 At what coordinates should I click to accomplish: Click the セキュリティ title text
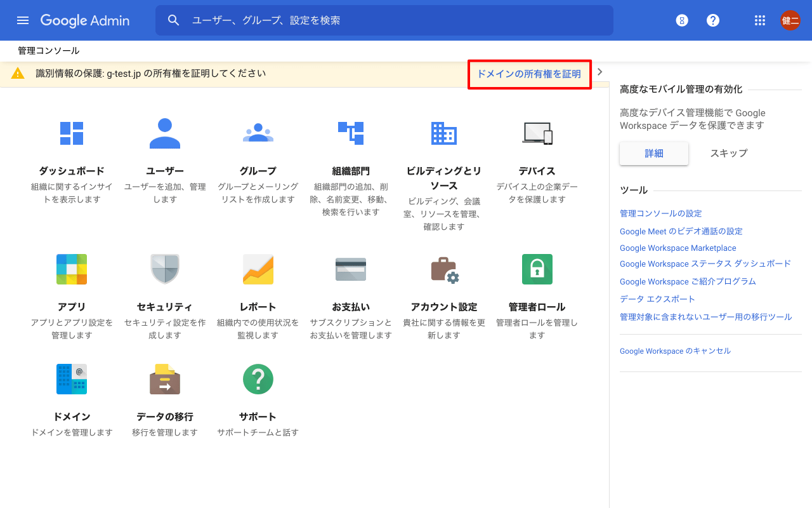click(165, 307)
